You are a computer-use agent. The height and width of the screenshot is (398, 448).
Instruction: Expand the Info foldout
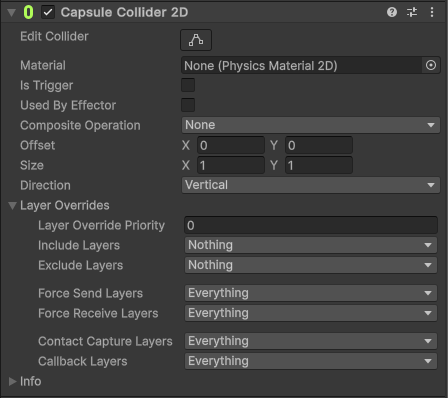click(12, 381)
